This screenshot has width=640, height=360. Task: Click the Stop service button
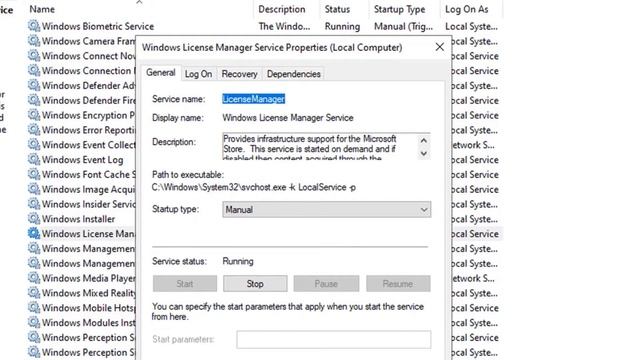(x=255, y=284)
